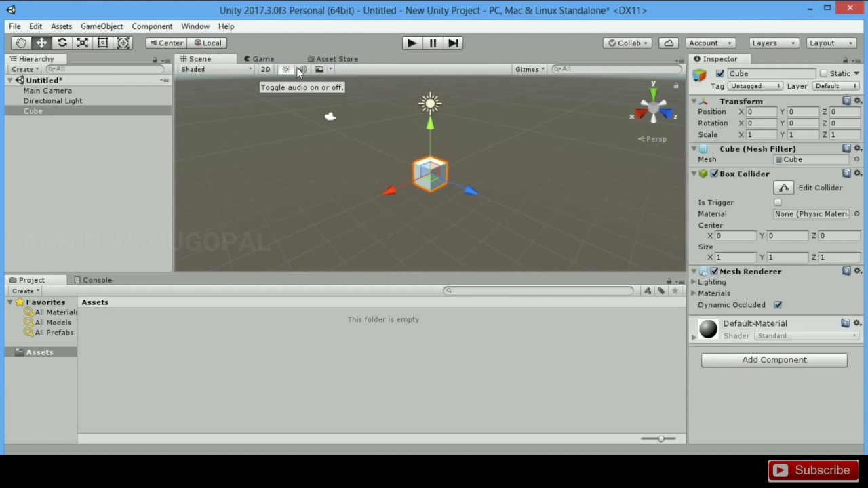868x488 pixels.
Task: Open the Shaded draw mode dropdown
Action: [216, 69]
